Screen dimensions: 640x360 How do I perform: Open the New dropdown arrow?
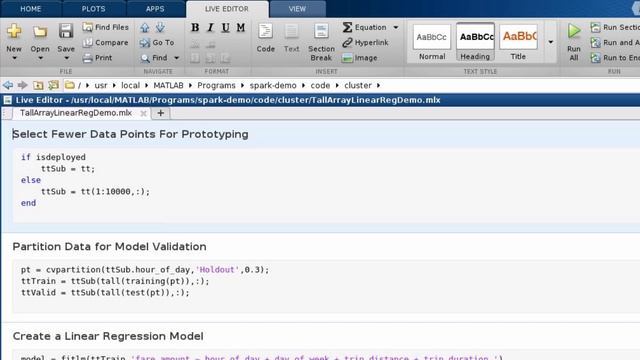pos(14,58)
